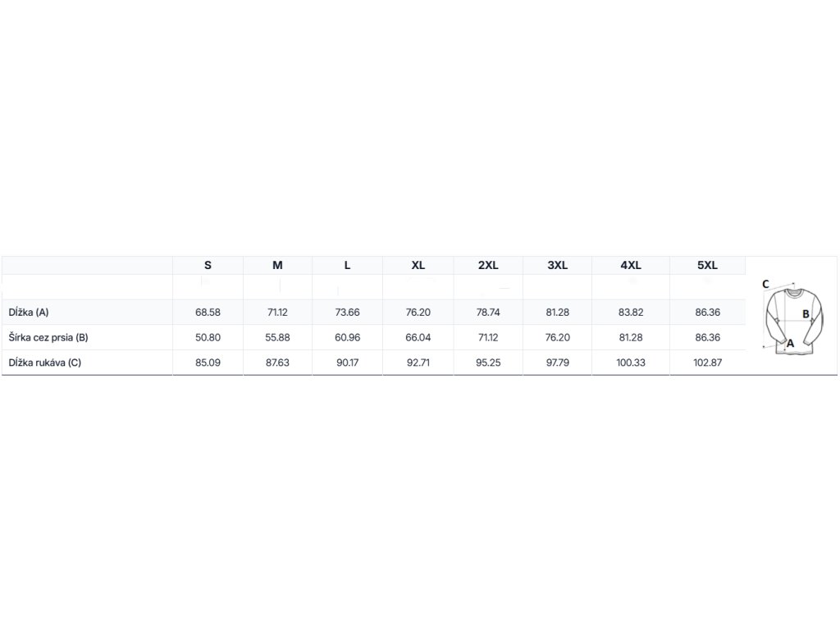Viewport: 840px width, 630px height.
Task: Click the 85.09 sleeve length cell
Action: (208, 362)
